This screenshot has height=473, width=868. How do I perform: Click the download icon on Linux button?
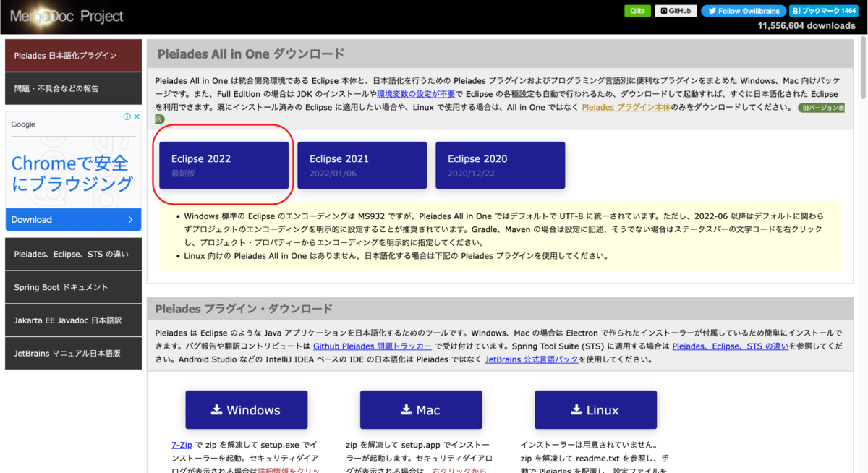(x=576, y=409)
